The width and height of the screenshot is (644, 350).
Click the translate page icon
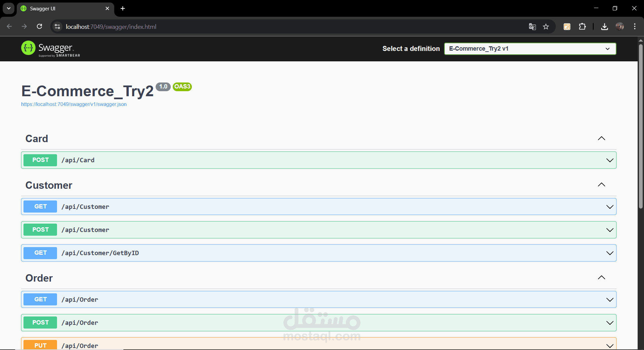(532, 26)
